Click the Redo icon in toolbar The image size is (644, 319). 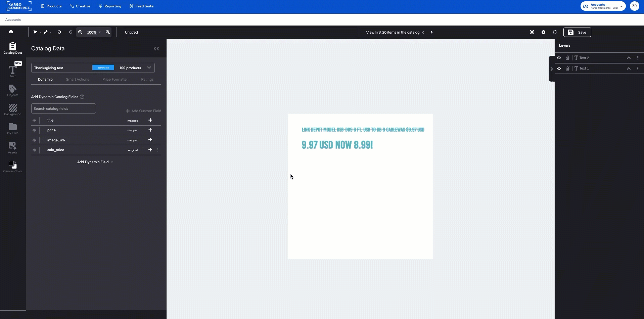pyautogui.click(x=71, y=32)
